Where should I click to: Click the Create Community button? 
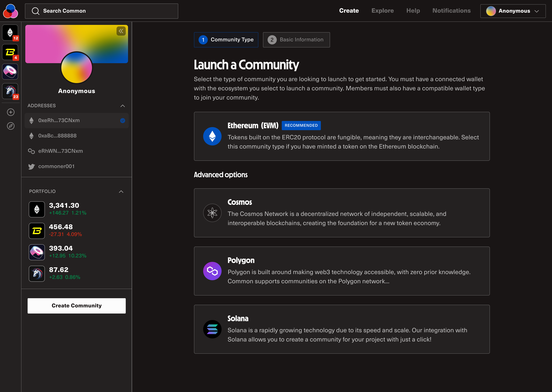coord(76,306)
